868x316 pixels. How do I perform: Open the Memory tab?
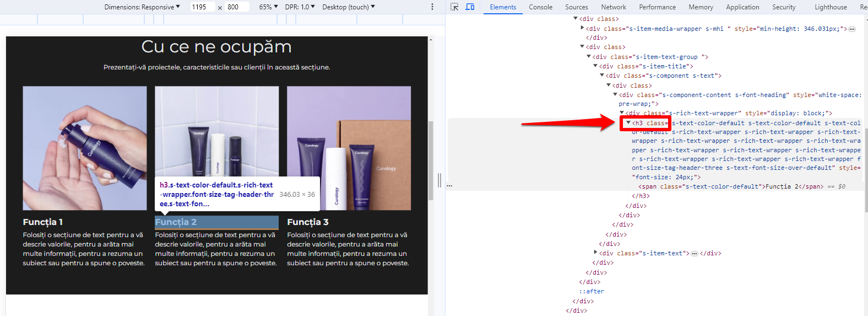coord(701,7)
